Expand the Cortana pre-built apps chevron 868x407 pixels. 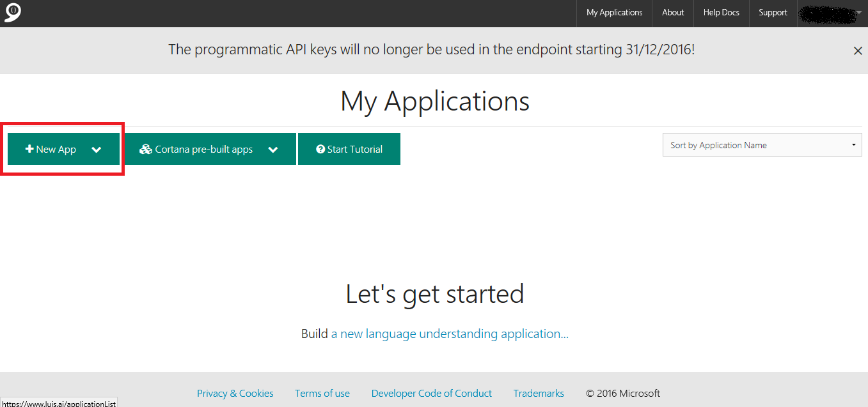(273, 150)
